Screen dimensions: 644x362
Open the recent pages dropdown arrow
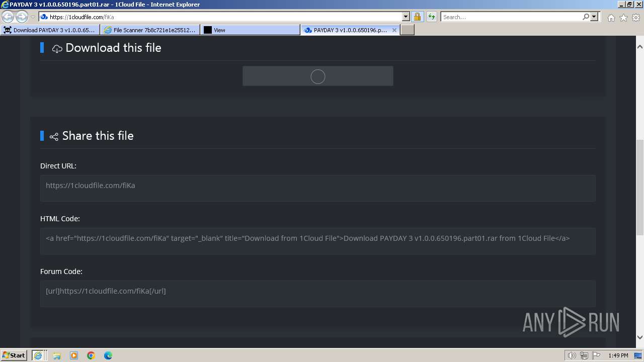click(33, 17)
